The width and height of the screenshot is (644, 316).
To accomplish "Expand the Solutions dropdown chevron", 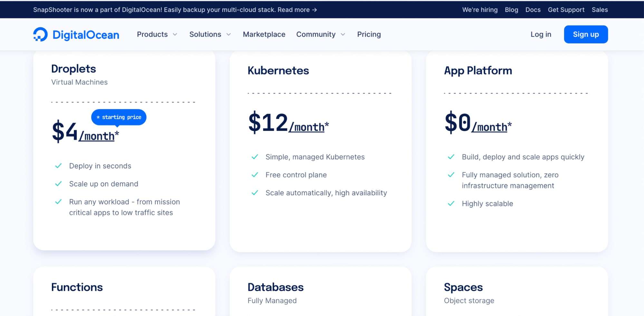I will point(228,34).
